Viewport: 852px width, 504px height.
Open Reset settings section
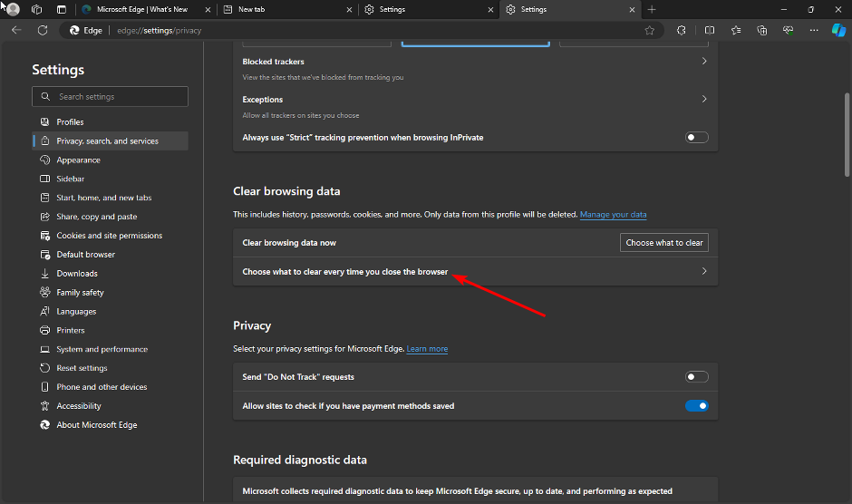tap(111, 368)
